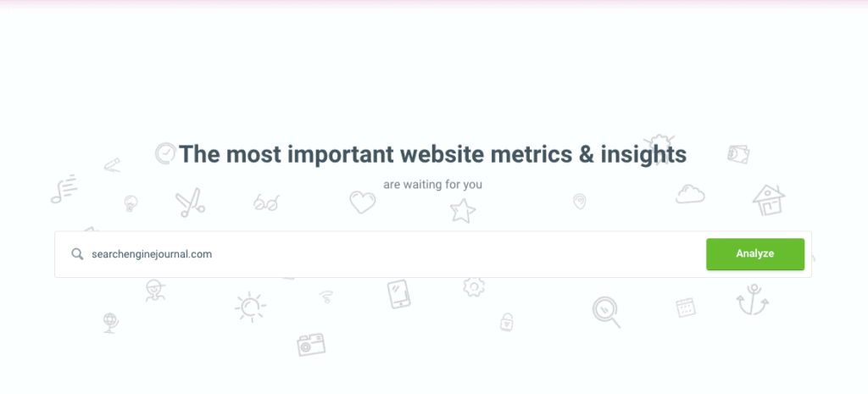Screen dimensions: 868x394
Task: Click the map location pin icon
Action: click(x=580, y=201)
